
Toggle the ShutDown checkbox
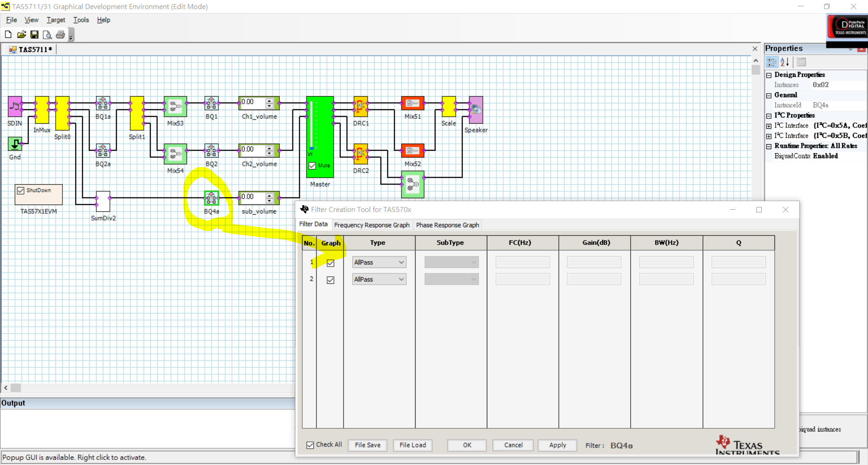point(21,191)
